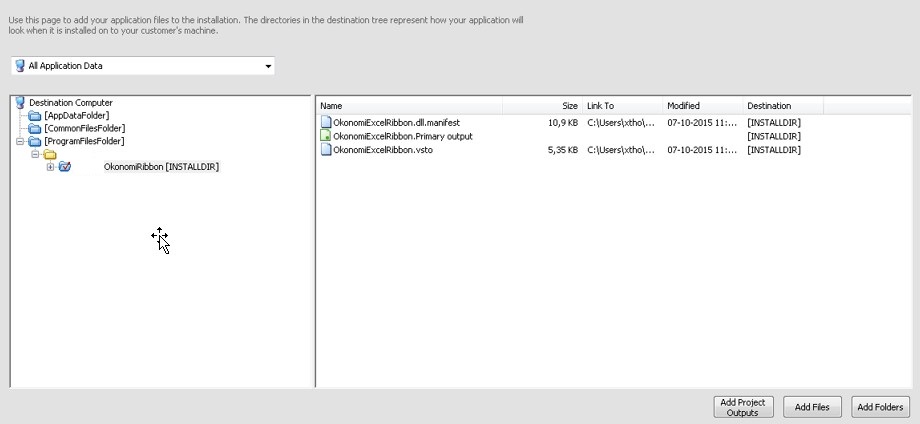Sort files by Name column

click(410, 106)
